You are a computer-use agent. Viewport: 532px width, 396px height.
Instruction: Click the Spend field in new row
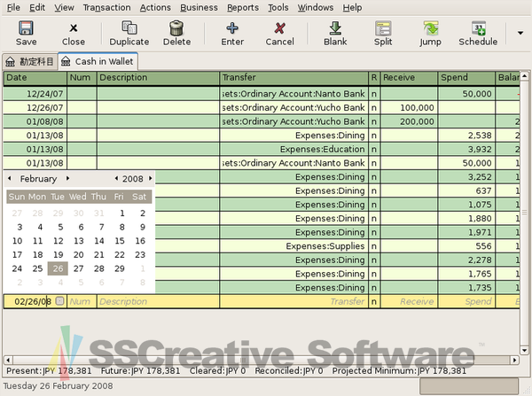tap(466, 301)
